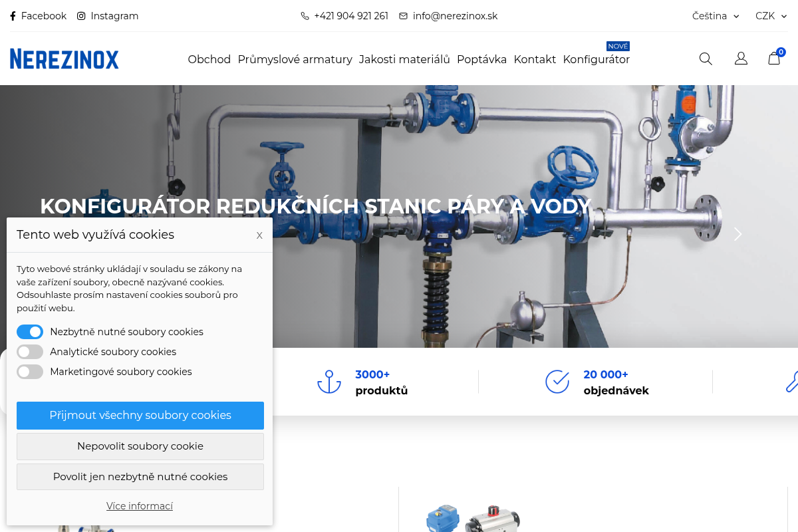Click the hero banner title Konfigurátor redukčních stanic
The width and height of the screenshot is (798, 532).
(x=315, y=206)
